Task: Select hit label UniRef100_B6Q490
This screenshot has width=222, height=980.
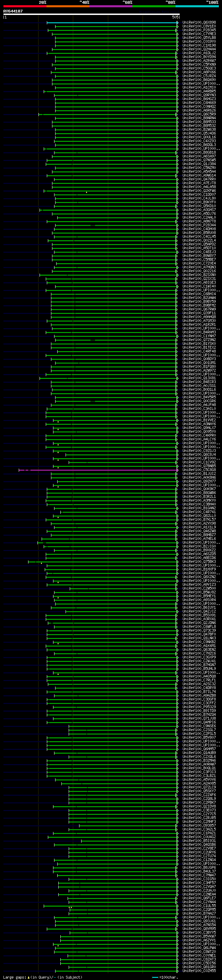Action: point(199,80)
